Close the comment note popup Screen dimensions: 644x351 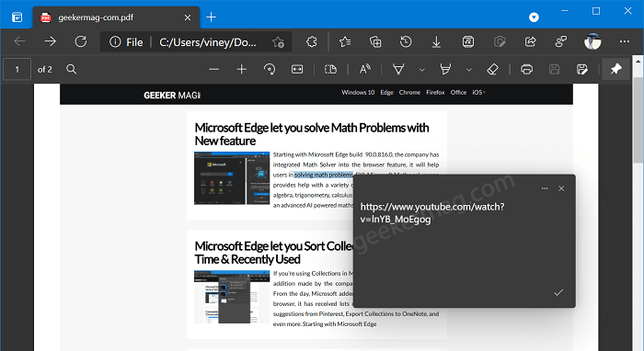(561, 188)
